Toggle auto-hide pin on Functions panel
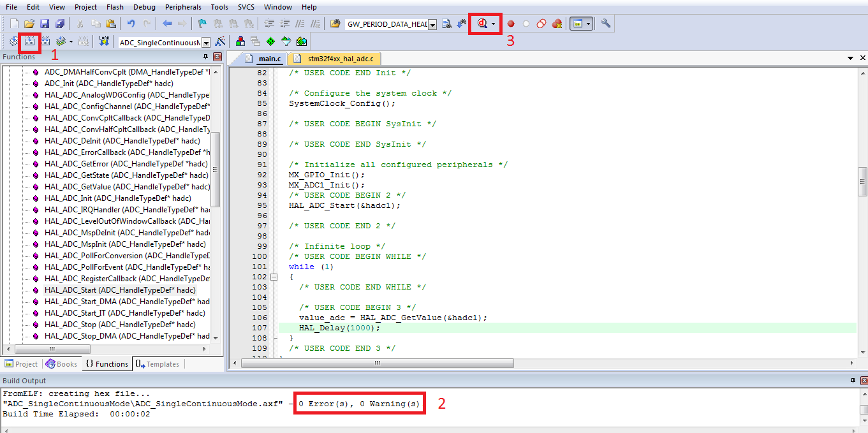 [205, 57]
